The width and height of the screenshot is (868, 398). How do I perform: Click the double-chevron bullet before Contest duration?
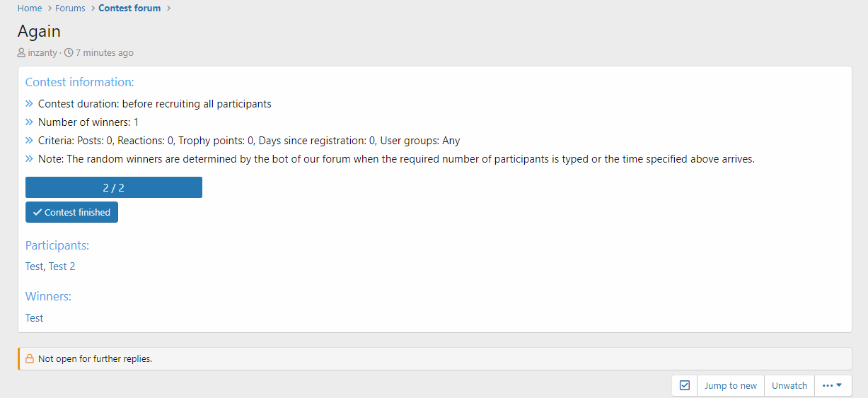(30, 104)
